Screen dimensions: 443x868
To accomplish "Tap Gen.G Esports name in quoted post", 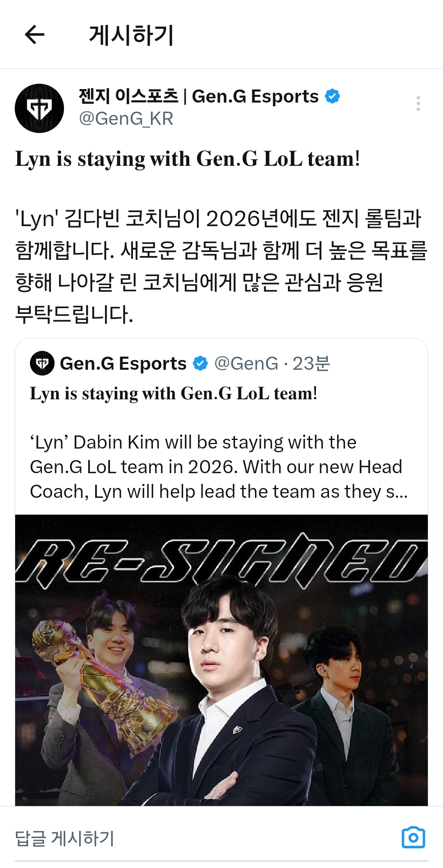I will [123, 363].
